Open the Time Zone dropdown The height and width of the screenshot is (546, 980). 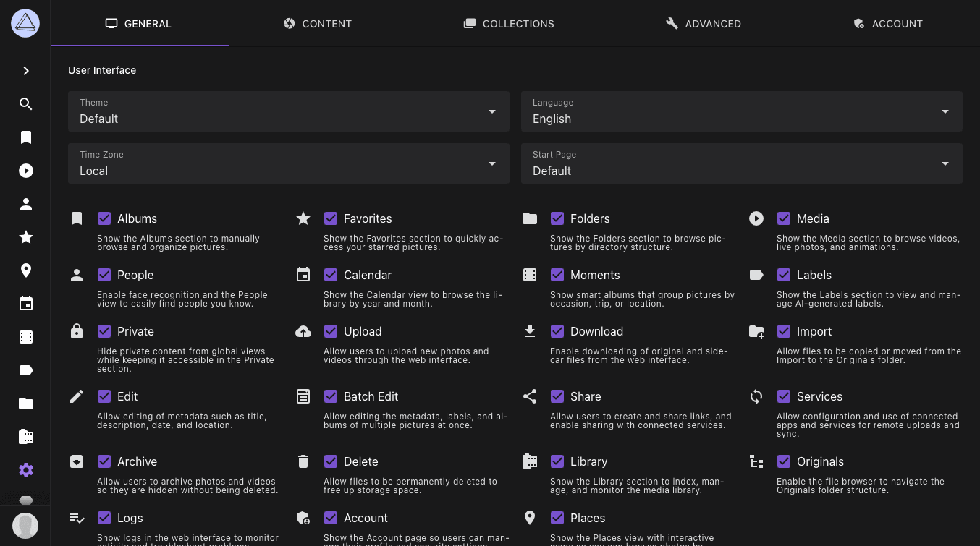pos(289,163)
